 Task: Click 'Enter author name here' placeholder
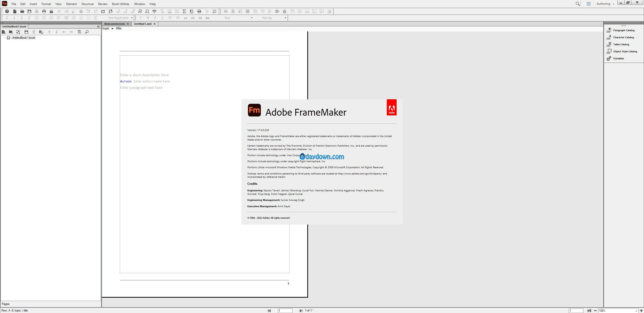click(151, 81)
